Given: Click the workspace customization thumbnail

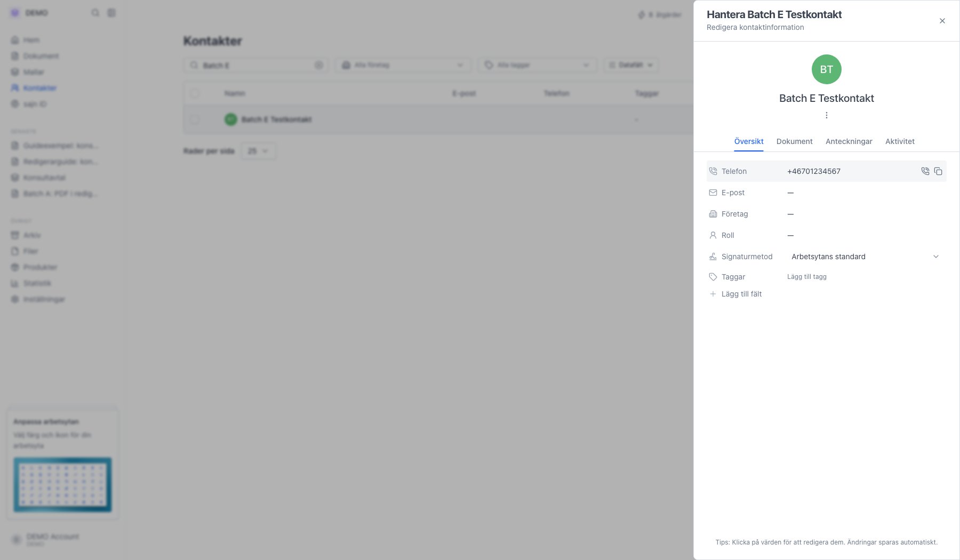Looking at the screenshot, I should [x=62, y=485].
